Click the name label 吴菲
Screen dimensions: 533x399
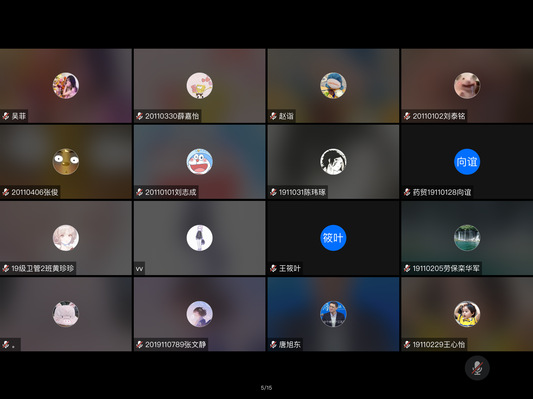point(19,116)
